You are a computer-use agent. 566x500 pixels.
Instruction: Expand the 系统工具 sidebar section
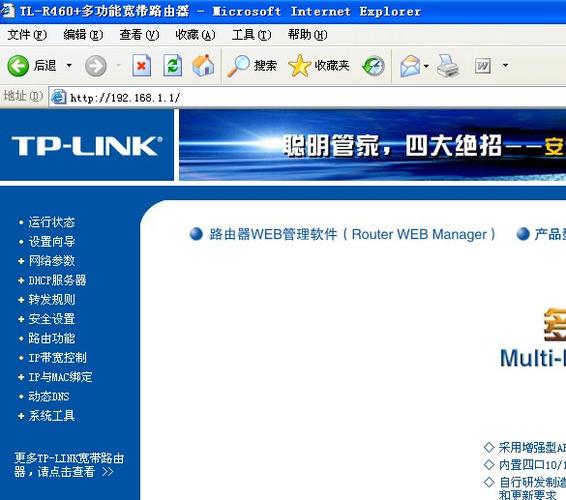pyautogui.click(x=51, y=416)
